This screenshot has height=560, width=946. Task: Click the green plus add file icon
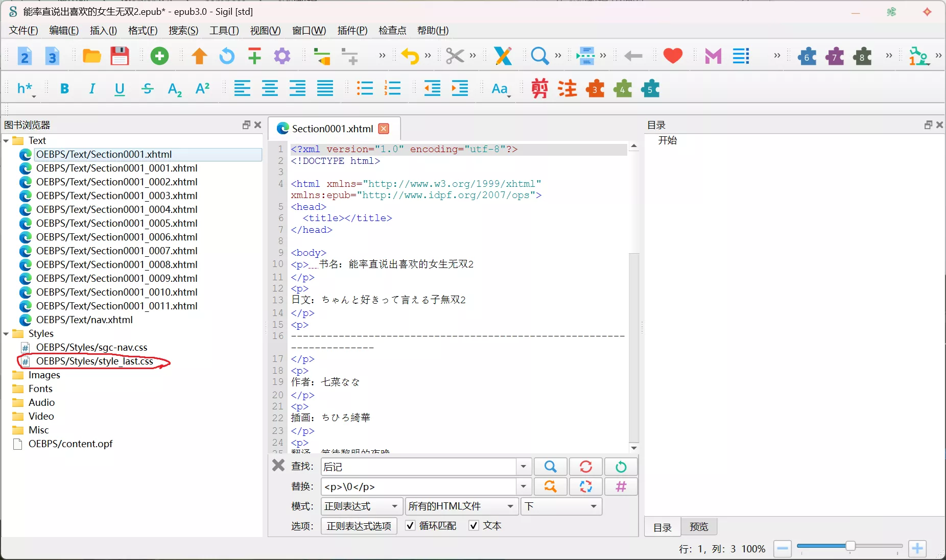pos(159,56)
